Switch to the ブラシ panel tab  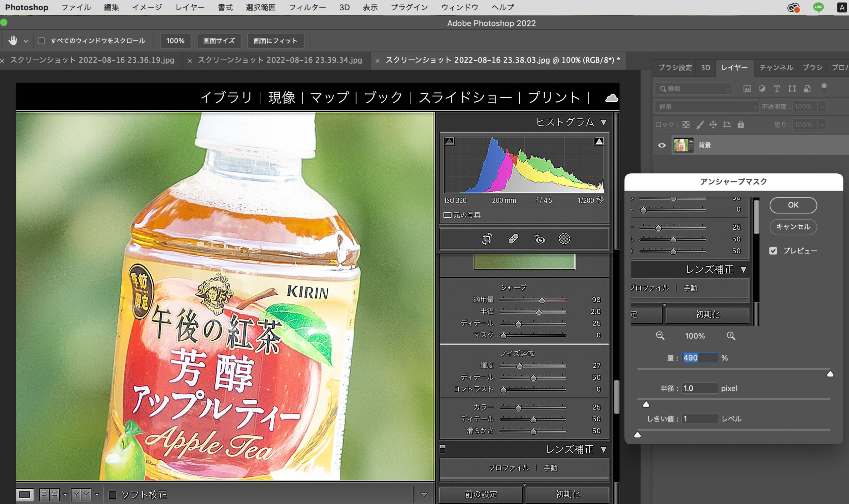click(812, 68)
